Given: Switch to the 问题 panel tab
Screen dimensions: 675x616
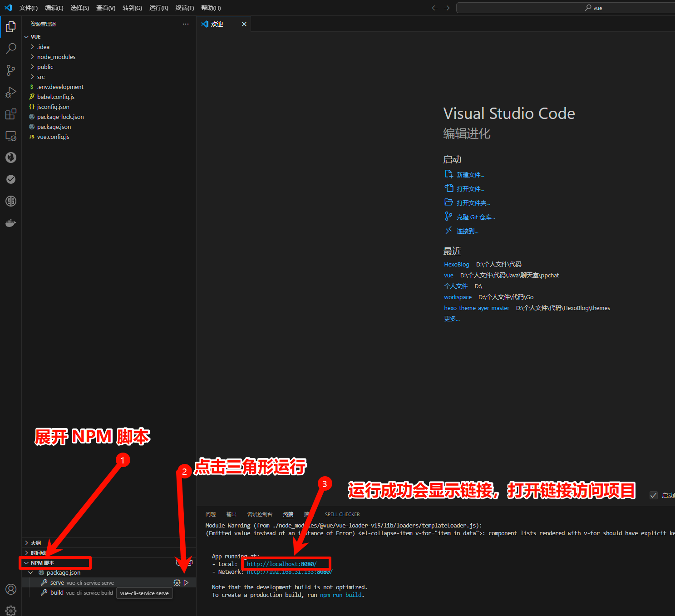Looking at the screenshot, I should 211,514.
